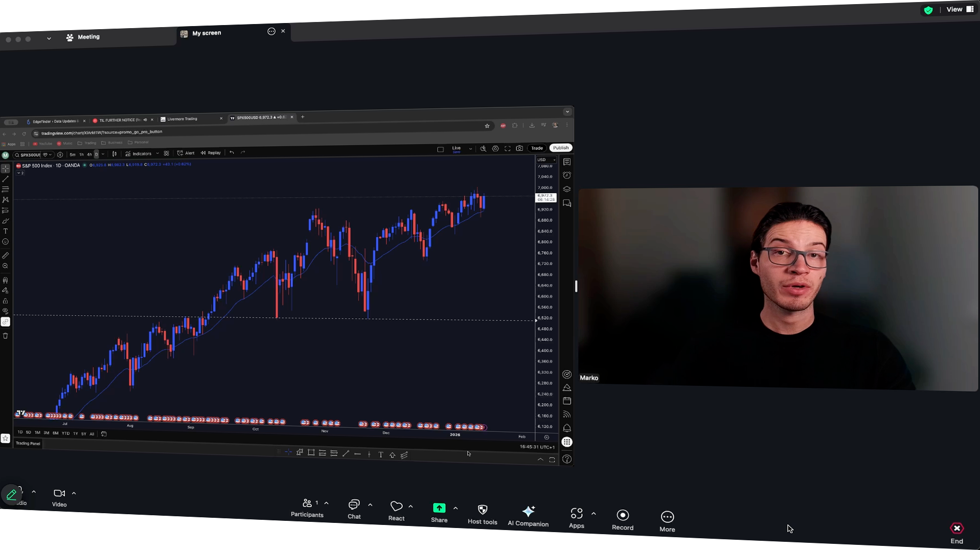The image size is (980, 550).
Task: Expand Share options caret
Action: tap(455, 509)
